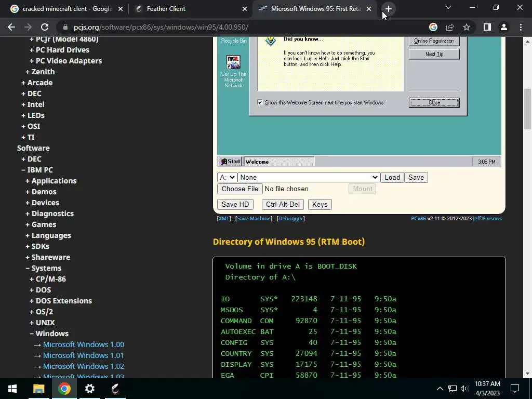Open Feather Client from the taskbar
532x399 pixels.
click(x=115, y=389)
